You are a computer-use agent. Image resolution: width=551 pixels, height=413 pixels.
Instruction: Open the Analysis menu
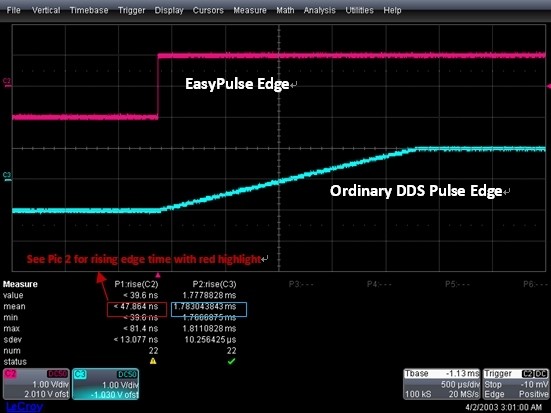tap(319, 11)
